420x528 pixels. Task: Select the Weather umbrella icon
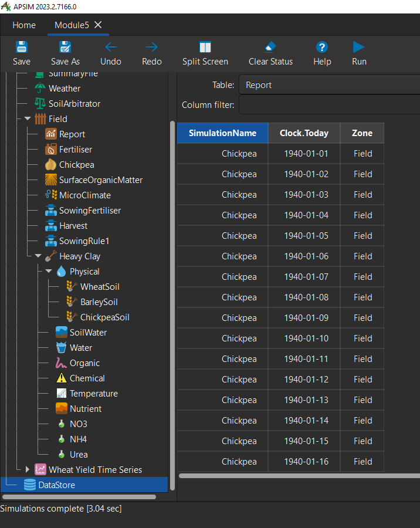pyautogui.click(x=40, y=88)
